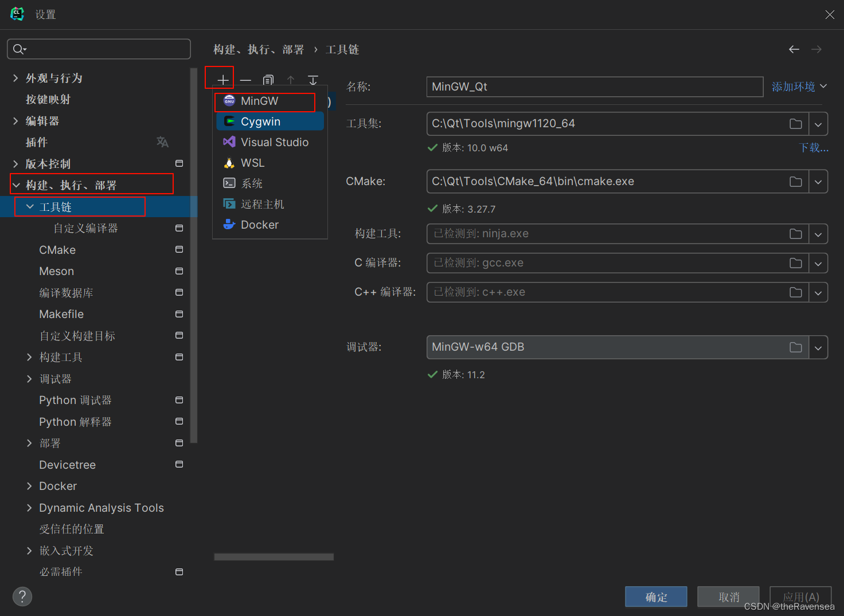Viewport: 844px width, 616px height.
Task: Click the 取消 button
Action: pos(728,597)
